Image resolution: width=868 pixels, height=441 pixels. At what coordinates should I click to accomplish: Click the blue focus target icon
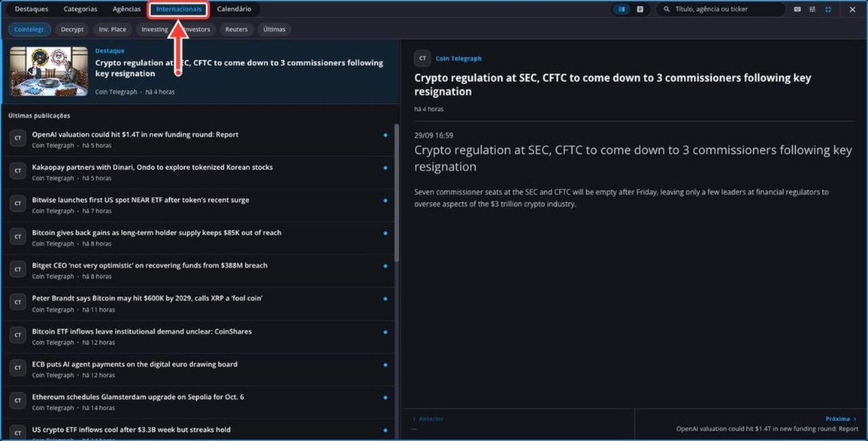[828, 9]
